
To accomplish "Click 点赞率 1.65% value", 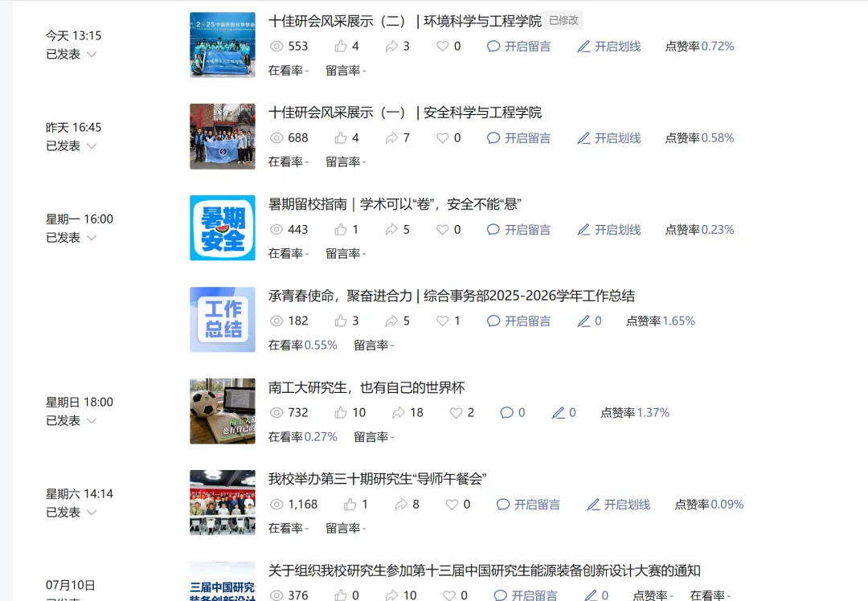I will pyautogui.click(x=678, y=321).
